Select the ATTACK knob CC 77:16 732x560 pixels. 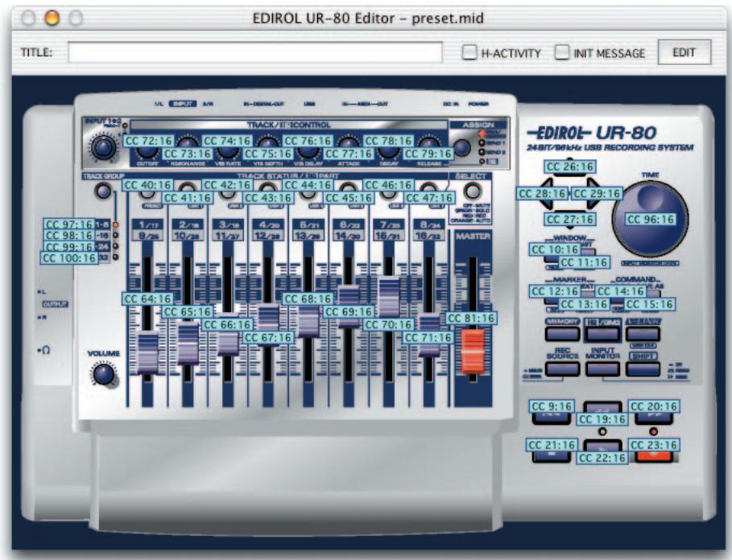tap(349, 154)
